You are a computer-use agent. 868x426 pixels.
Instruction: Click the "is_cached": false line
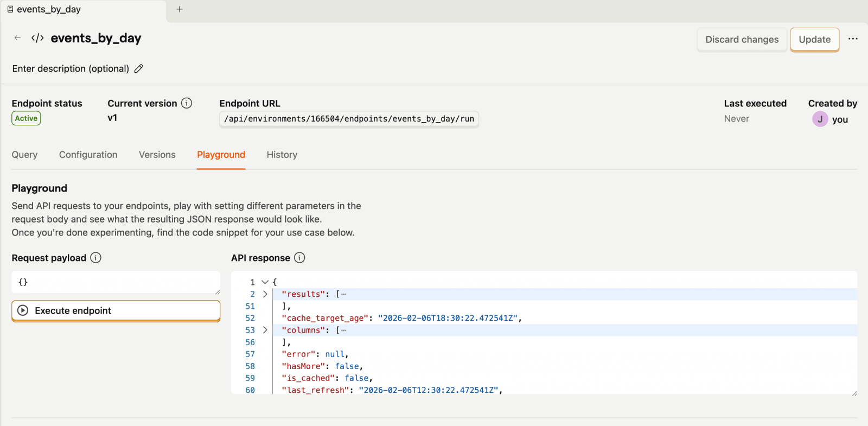click(327, 378)
